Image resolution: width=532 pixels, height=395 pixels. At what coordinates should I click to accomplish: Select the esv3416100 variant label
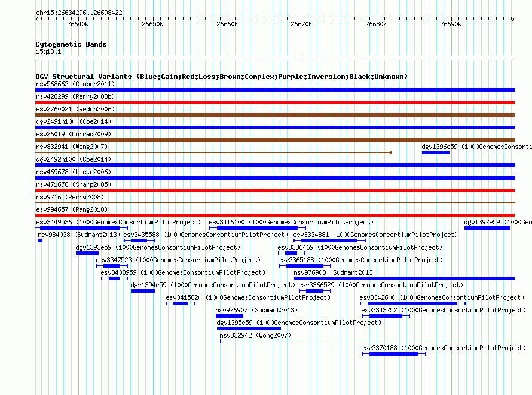pos(291,222)
